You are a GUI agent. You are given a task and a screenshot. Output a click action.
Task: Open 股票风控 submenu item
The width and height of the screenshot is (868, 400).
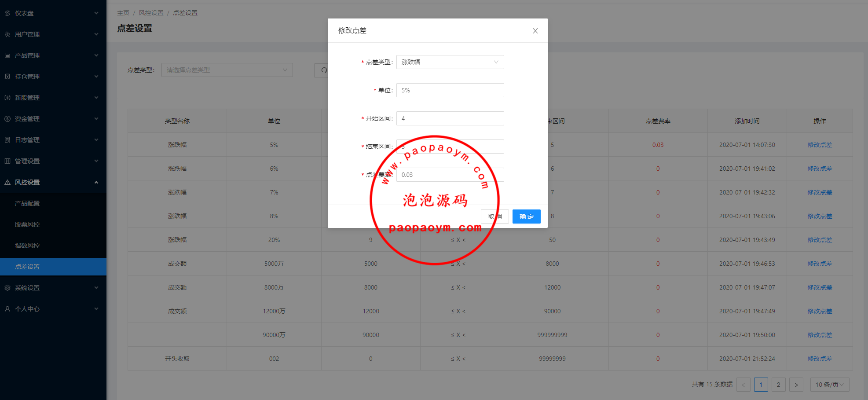pos(53,224)
